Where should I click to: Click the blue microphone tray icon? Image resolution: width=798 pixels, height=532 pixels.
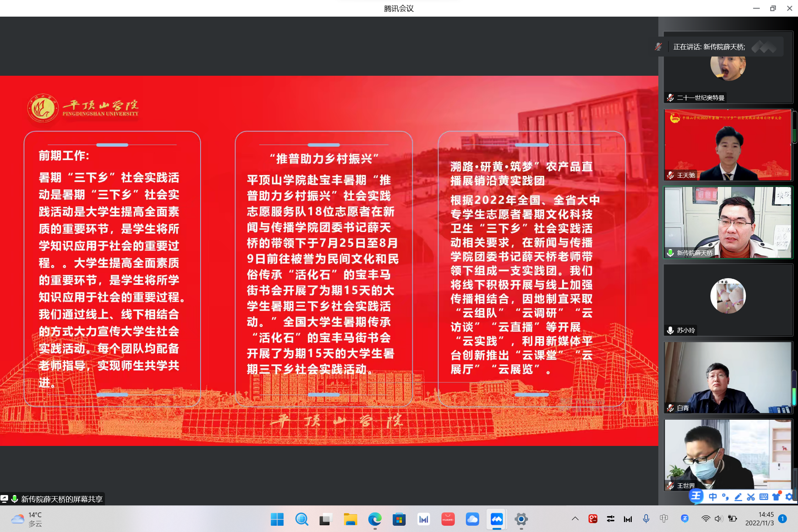(646, 519)
